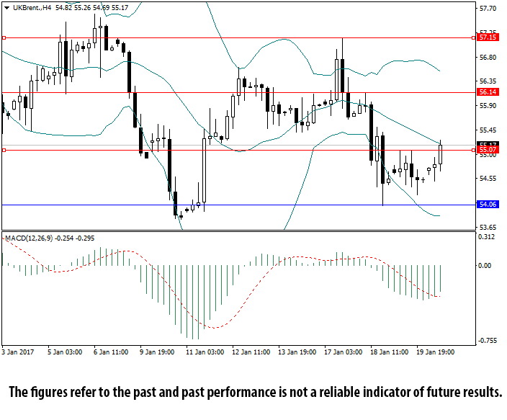Grab the right handle of the 57.15 line
Screen dimensions: 507x420
[x=473, y=38]
